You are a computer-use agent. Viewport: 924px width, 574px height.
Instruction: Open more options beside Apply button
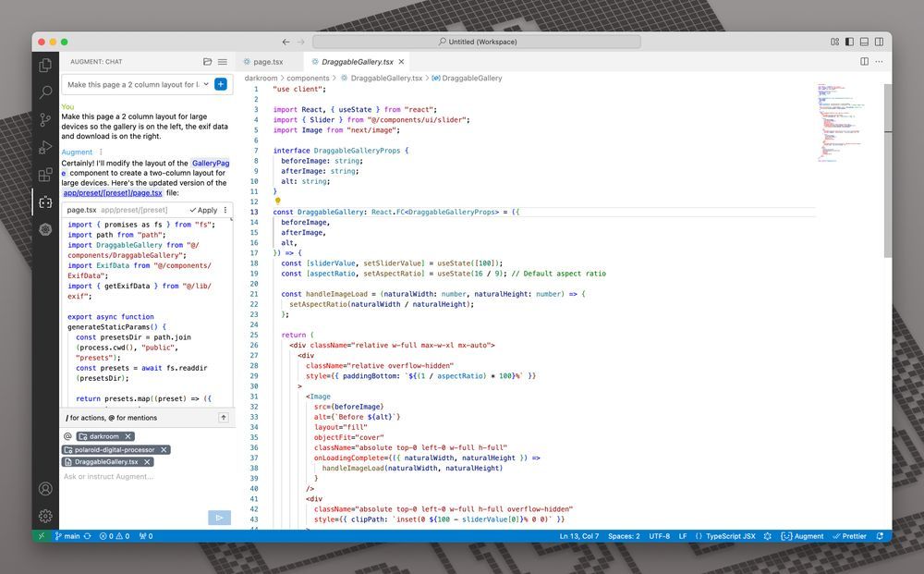point(225,210)
